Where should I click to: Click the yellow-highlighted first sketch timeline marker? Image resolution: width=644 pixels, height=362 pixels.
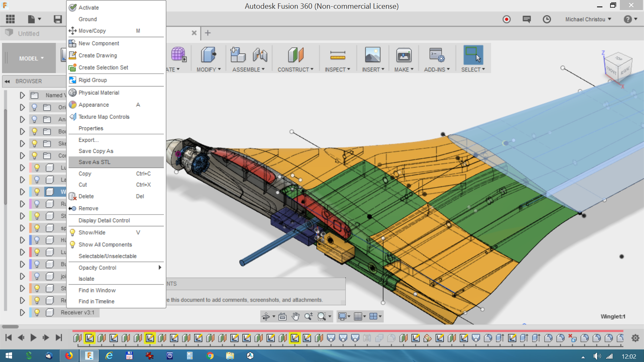(x=90, y=338)
